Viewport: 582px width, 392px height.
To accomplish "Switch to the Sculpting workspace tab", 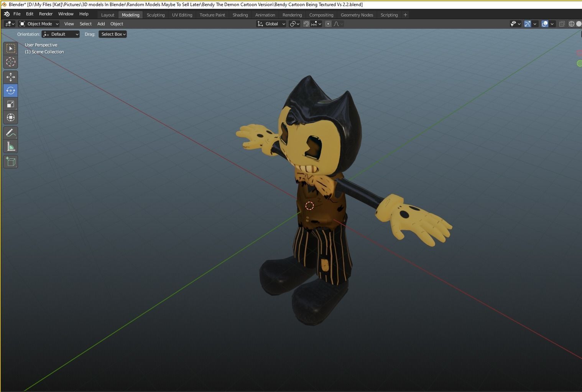I will coord(156,15).
